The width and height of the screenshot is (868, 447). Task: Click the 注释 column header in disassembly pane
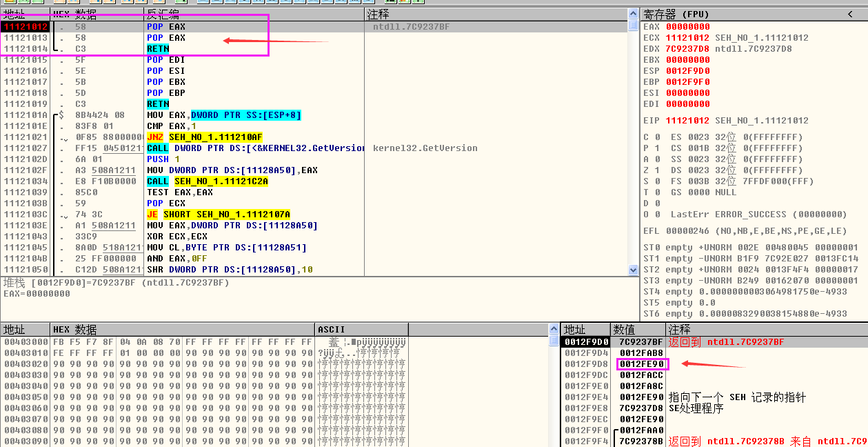496,14
